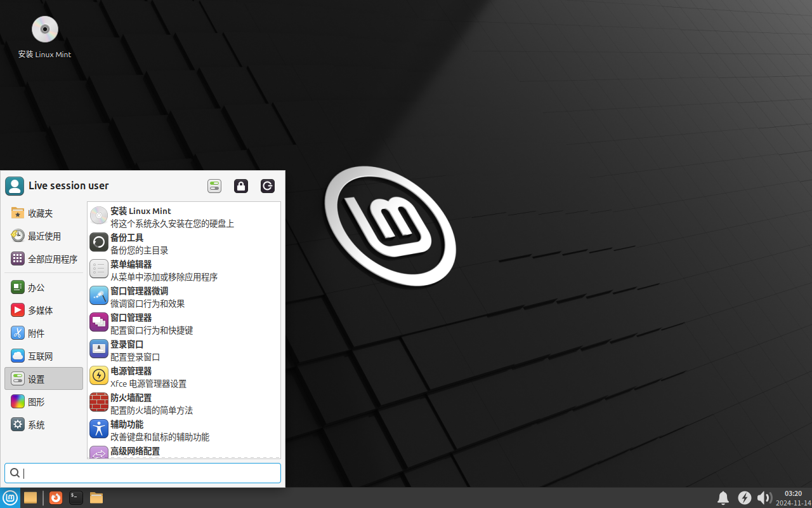Select the 全部应用程序 category

coord(44,259)
